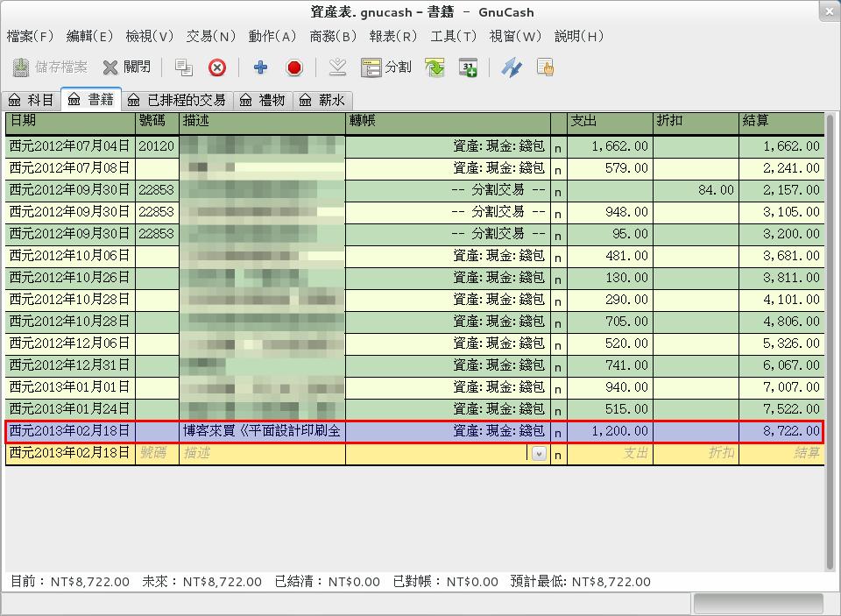Click the 95.00 expense cell

610,235
